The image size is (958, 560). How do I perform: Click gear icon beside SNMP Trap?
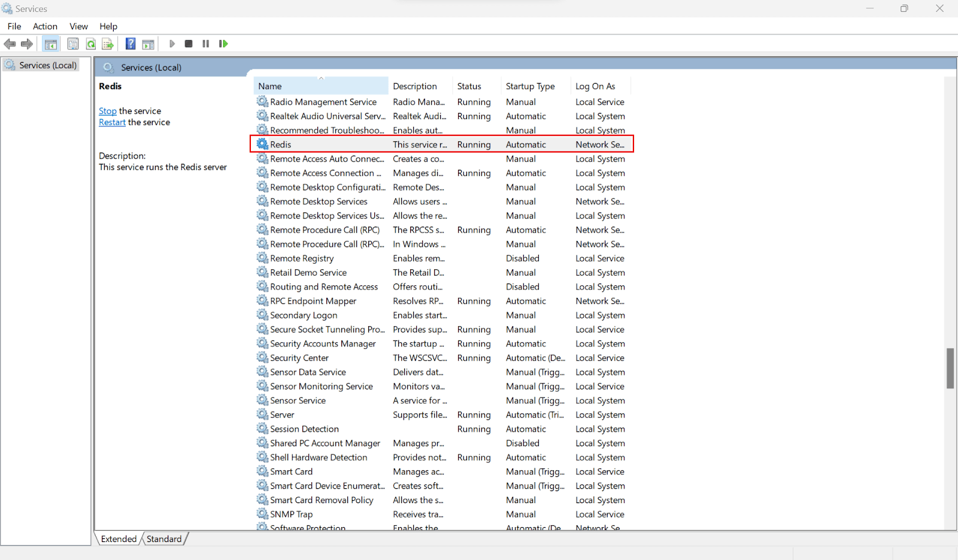coord(262,514)
